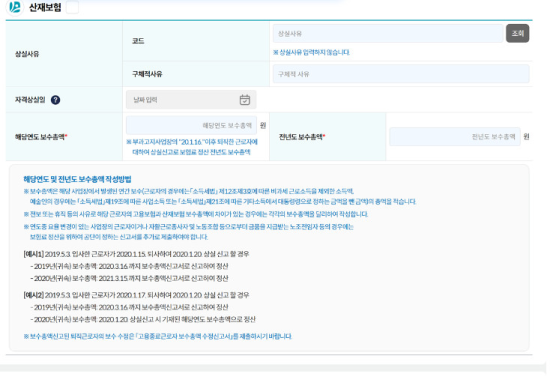
Task: Focus the 해당연도 보수총액 amount field
Action: pyautogui.click(x=191, y=126)
